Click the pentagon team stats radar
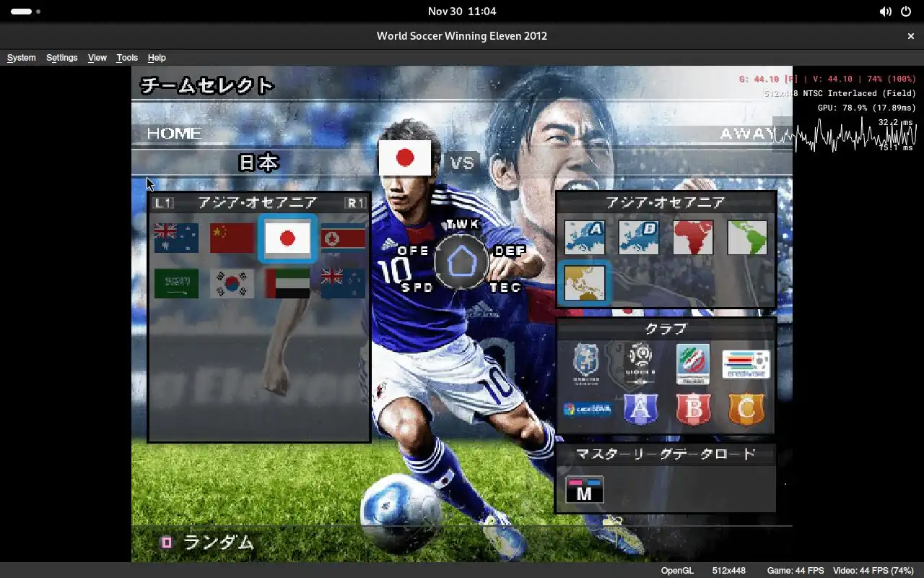This screenshot has height=578, width=924. (x=462, y=261)
